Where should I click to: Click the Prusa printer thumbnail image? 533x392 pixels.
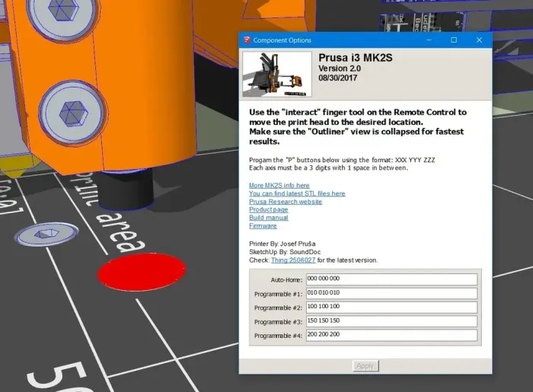[276, 74]
